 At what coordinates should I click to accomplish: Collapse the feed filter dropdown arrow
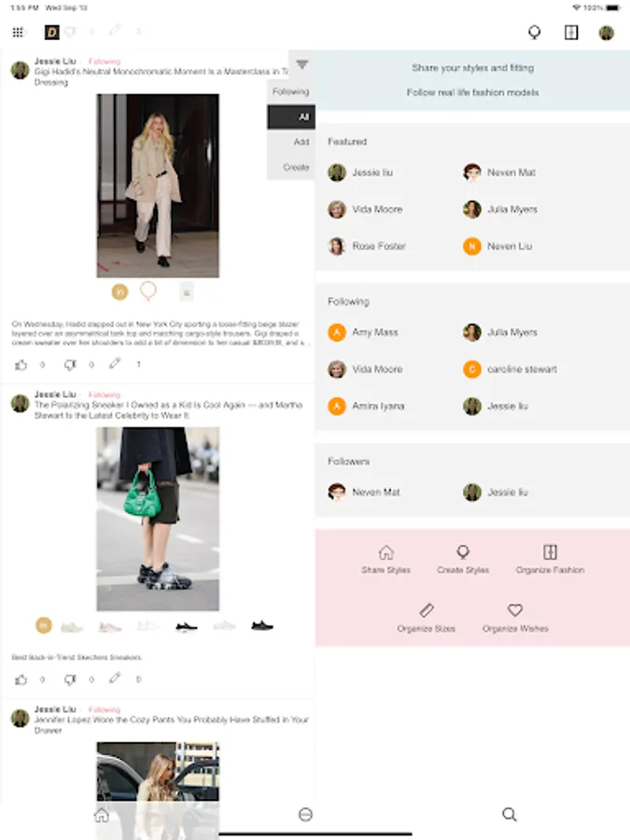302,64
